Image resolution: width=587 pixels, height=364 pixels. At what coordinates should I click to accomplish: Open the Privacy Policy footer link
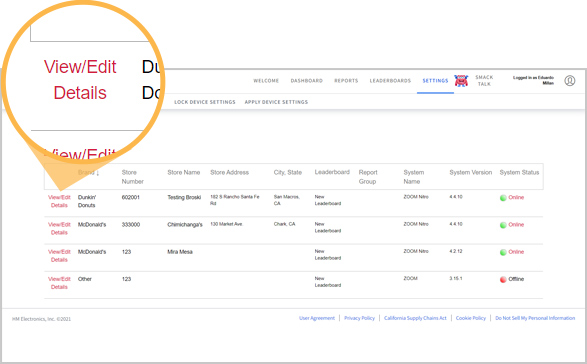point(359,318)
